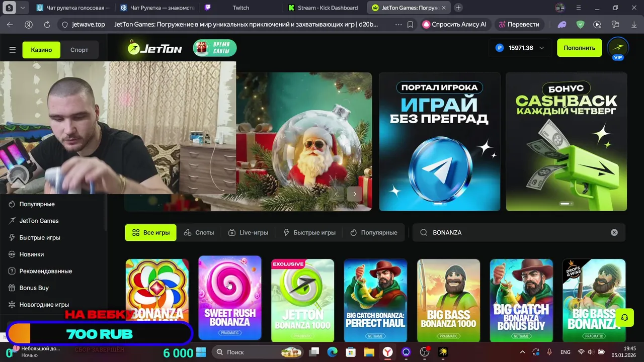The image size is (644, 362).
Task: Open a new browser tab
Action: 458,8
